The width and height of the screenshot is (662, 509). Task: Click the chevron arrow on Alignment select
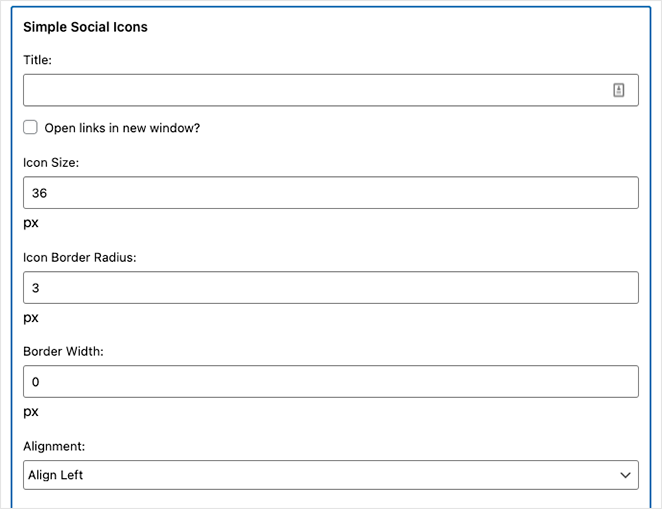pyautogui.click(x=625, y=475)
